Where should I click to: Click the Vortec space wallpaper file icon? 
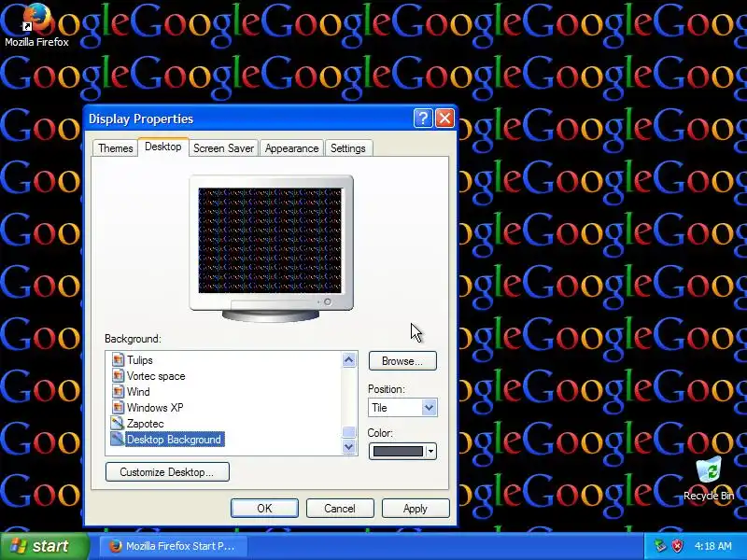(118, 376)
